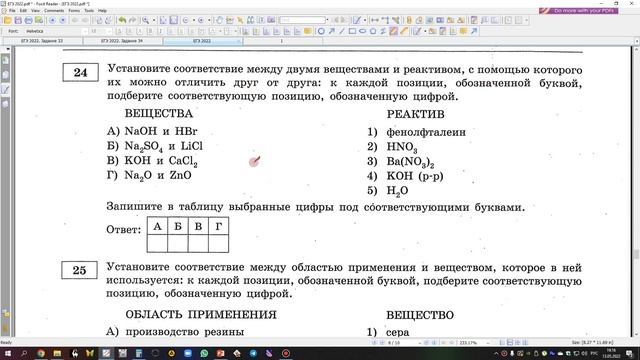
Task: Activate the Find binoculars icon
Action: (250, 20)
